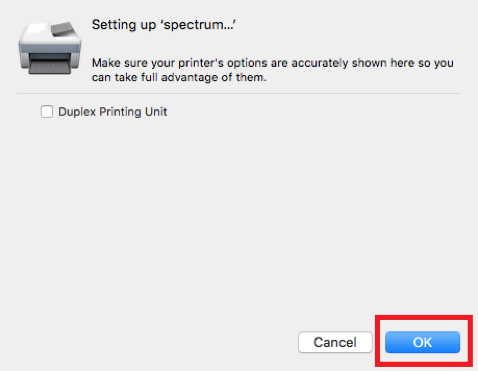Click the blue default OK button
The height and width of the screenshot is (371, 478).
422,342
